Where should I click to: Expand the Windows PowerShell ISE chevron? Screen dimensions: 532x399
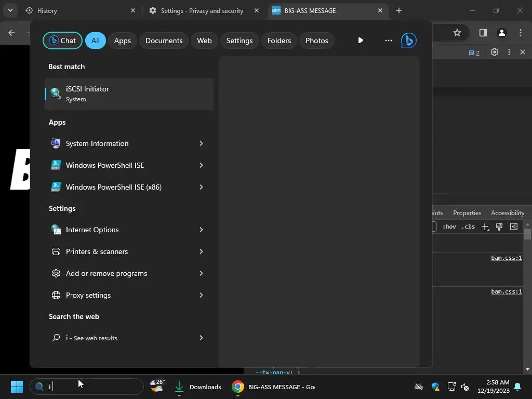click(201, 165)
